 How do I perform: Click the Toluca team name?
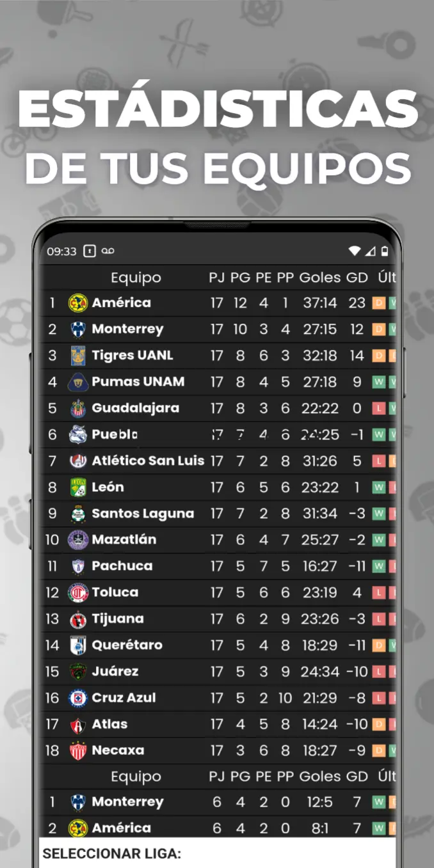click(x=115, y=592)
